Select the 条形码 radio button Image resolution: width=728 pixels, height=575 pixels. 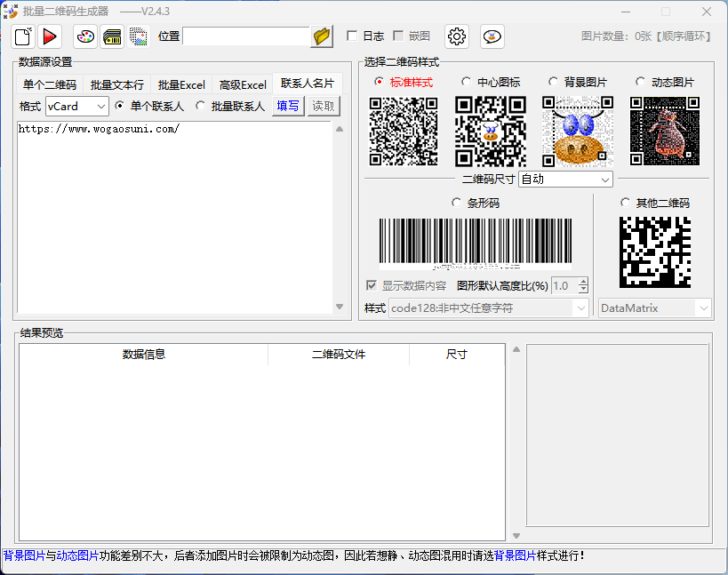click(x=457, y=203)
